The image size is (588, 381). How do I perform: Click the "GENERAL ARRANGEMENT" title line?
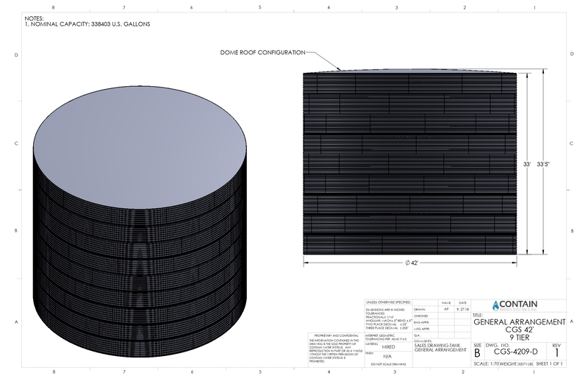pos(520,322)
